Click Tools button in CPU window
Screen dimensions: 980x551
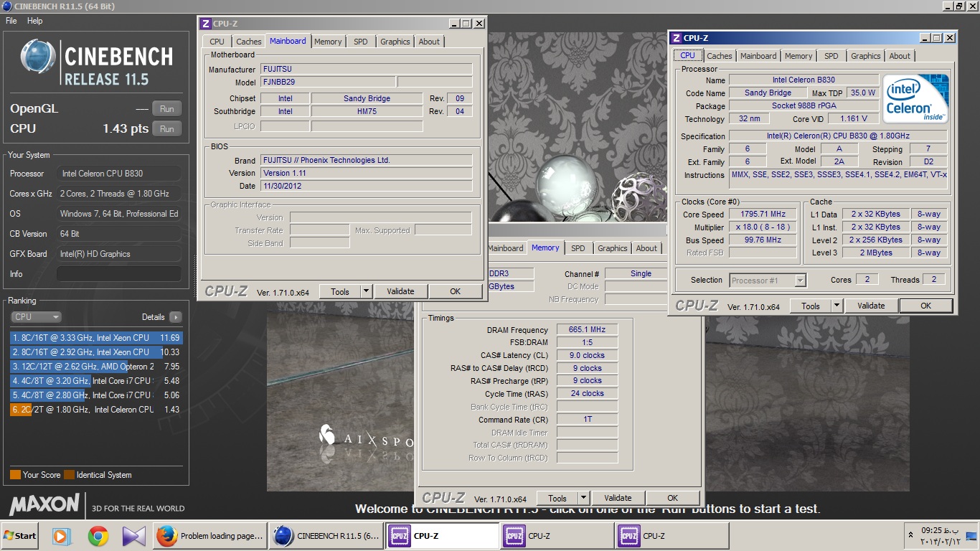tap(811, 306)
